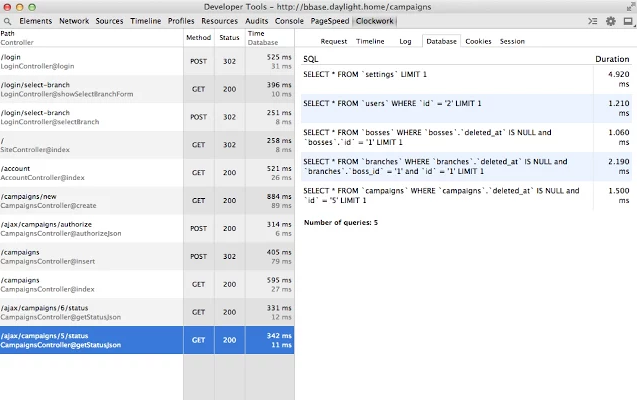
Task: Select the CampaignsController@insert request row
Action: tap(147, 257)
